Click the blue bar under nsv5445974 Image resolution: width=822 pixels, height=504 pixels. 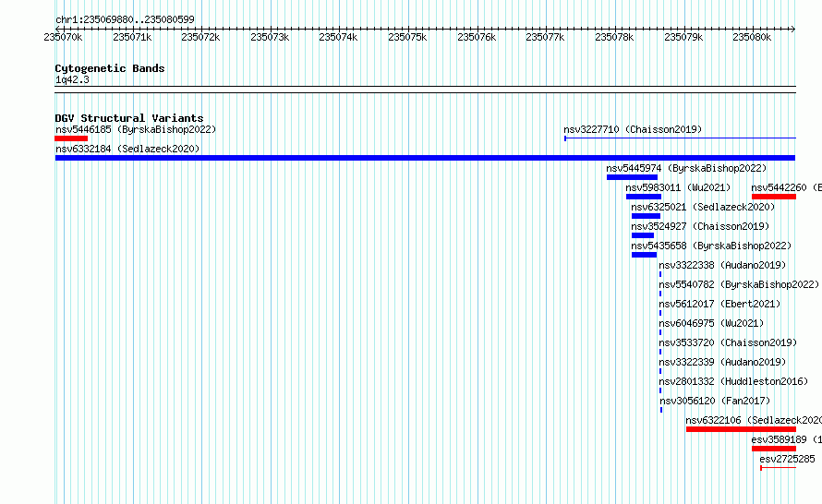632,177
